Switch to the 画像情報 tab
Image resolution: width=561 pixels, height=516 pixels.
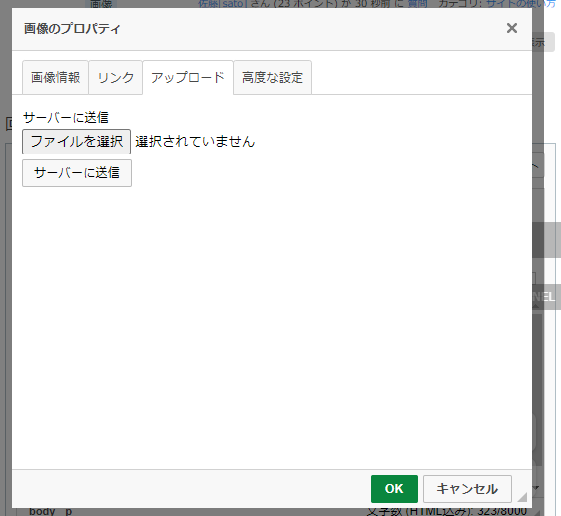click(55, 77)
